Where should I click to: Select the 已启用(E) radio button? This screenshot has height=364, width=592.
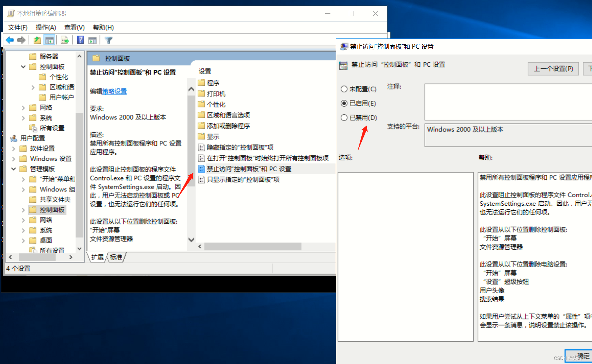coord(344,103)
